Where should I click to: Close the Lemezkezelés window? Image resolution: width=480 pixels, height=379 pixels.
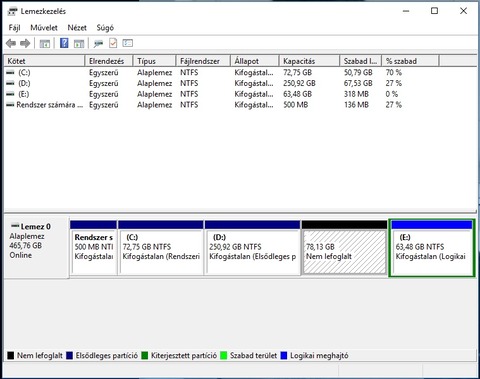point(463,11)
